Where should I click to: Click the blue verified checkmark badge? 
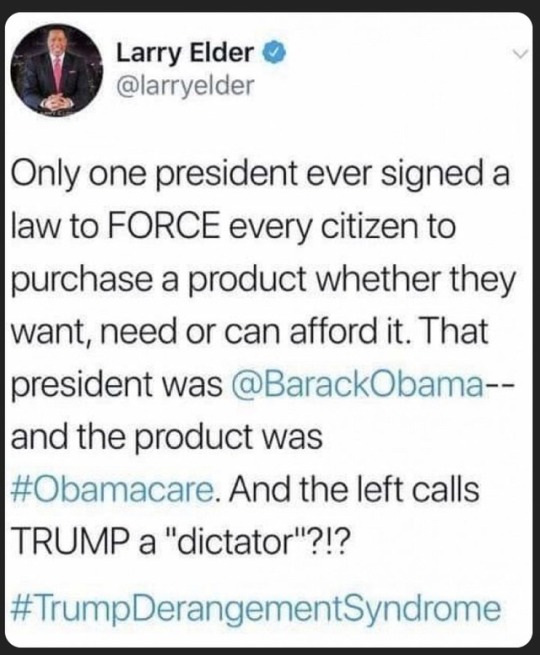(274, 53)
